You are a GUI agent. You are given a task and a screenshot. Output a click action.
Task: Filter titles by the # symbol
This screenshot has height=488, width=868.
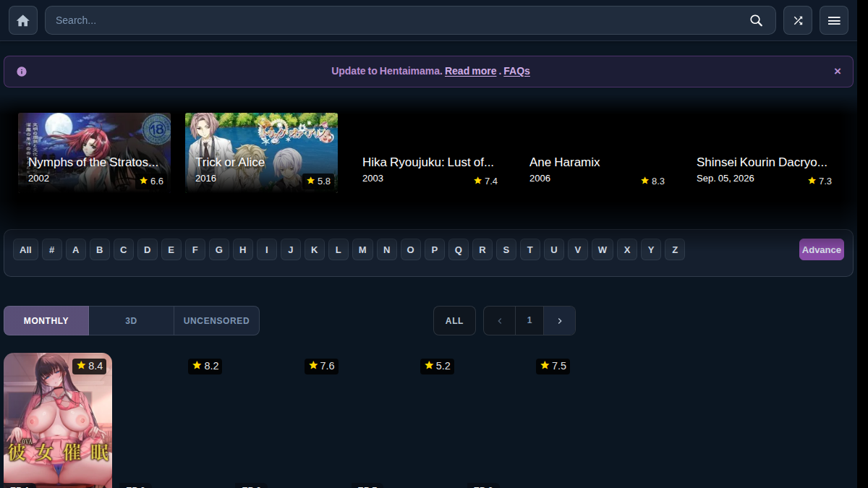pos(52,249)
